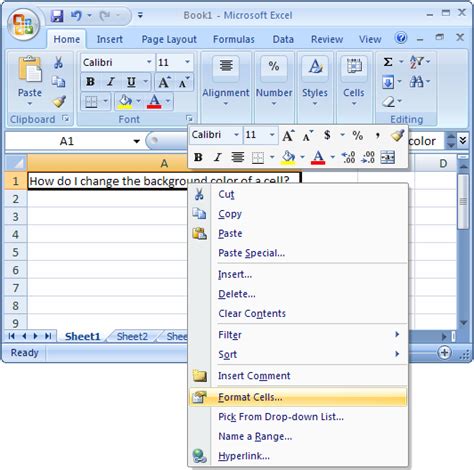
Task: Expand the Number group dropdown
Action: click(274, 104)
